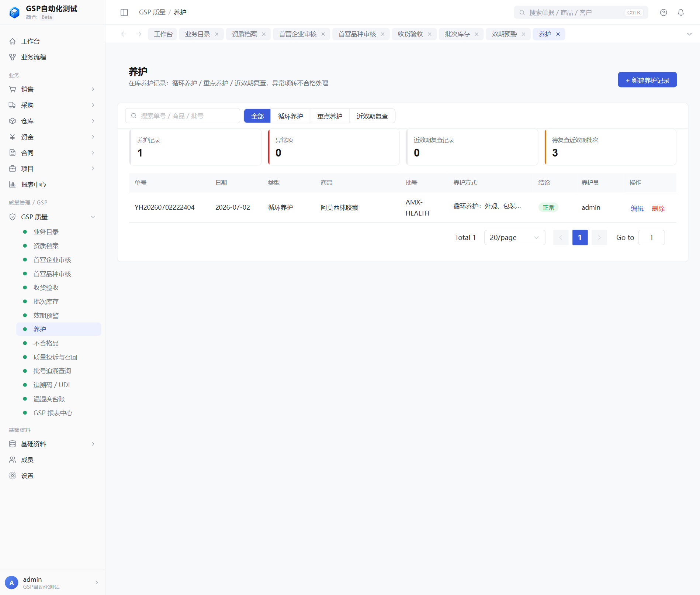Click the GSP 质量 breadcrumb

click(152, 12)
